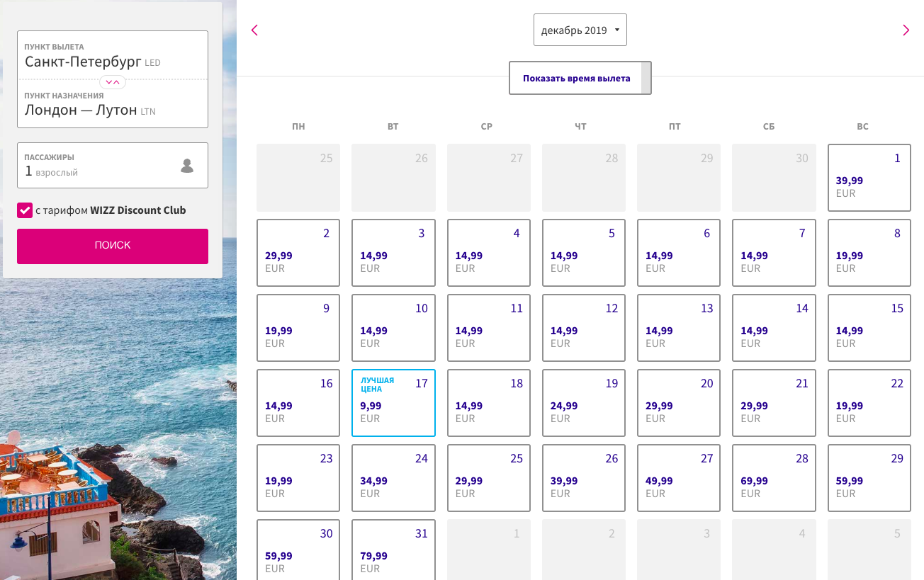This screenshot has height=580, width=924.
Task: Toggle the WIZZ Discount Club checkbox
Action: coord(25,210)
